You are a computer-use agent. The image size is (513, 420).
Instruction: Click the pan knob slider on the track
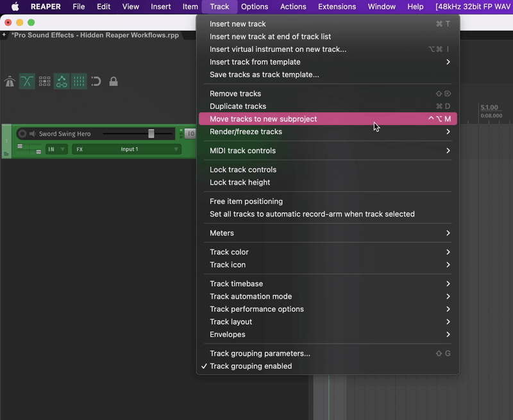click(20, 146)
